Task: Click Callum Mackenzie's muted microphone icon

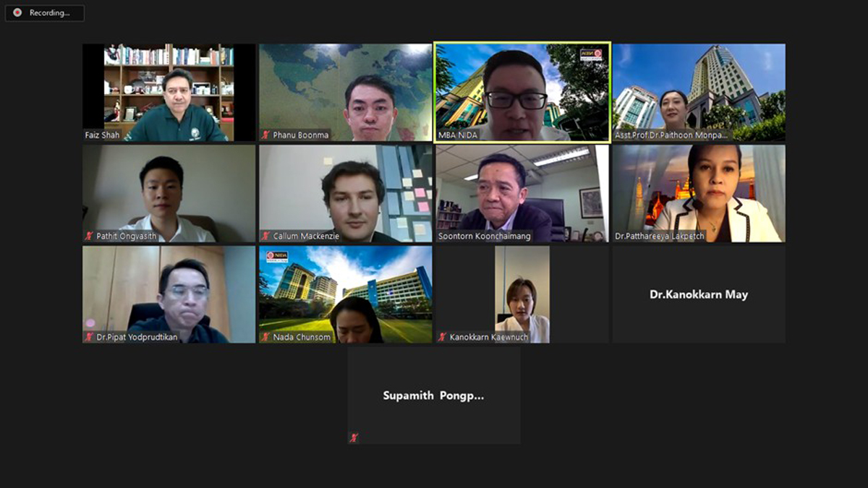Action: tap(266, 236)
